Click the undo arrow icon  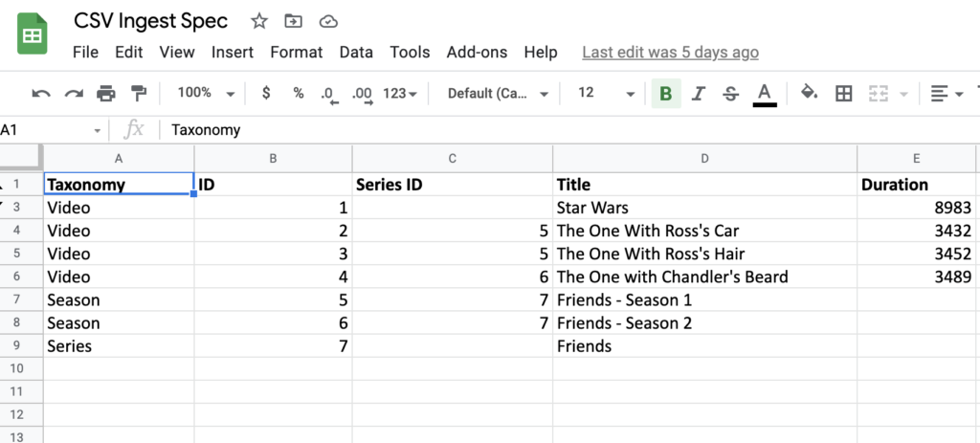[x=41, y=93]
